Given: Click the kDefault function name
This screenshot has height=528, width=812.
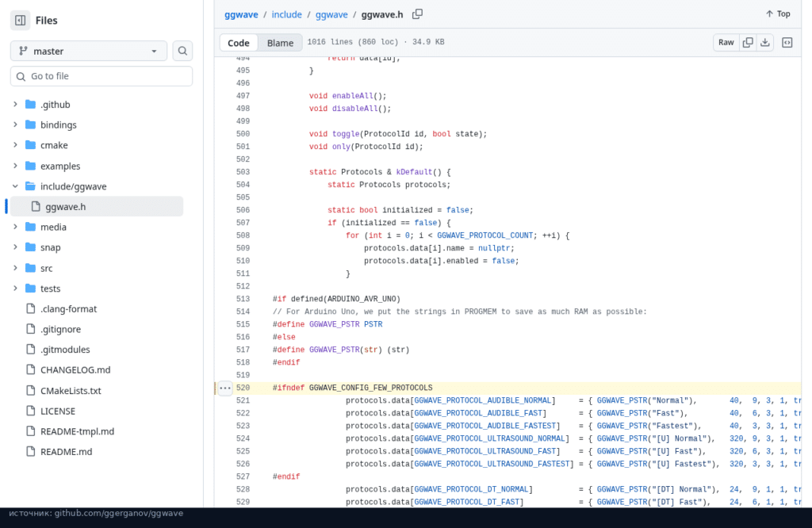Looking at the screenshot, I should click(x=414, y=172).
